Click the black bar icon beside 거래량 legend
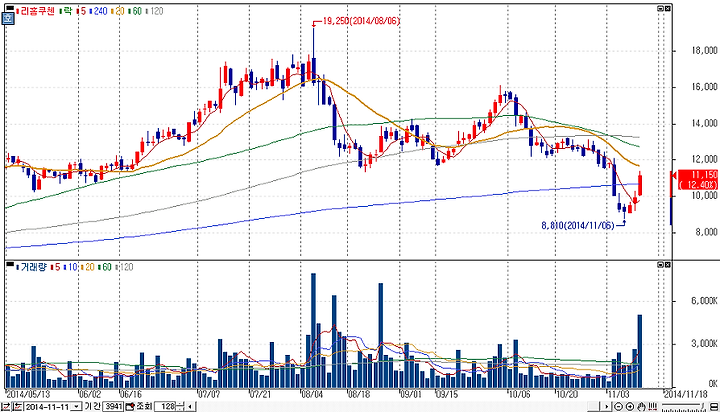This screenshot has width=720, height=412. pos(10,264)
